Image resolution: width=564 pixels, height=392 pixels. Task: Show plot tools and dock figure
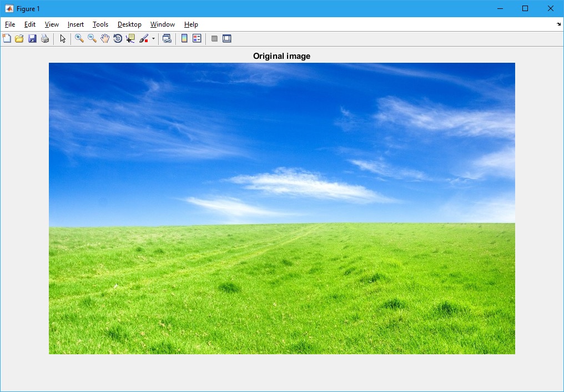coord(227,39)
